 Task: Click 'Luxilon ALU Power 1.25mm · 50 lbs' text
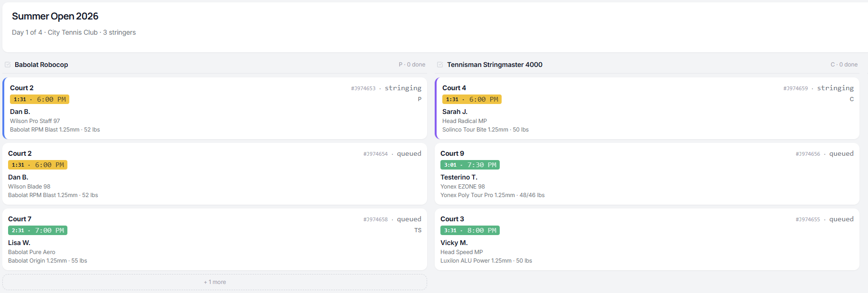tap(486, 261)
